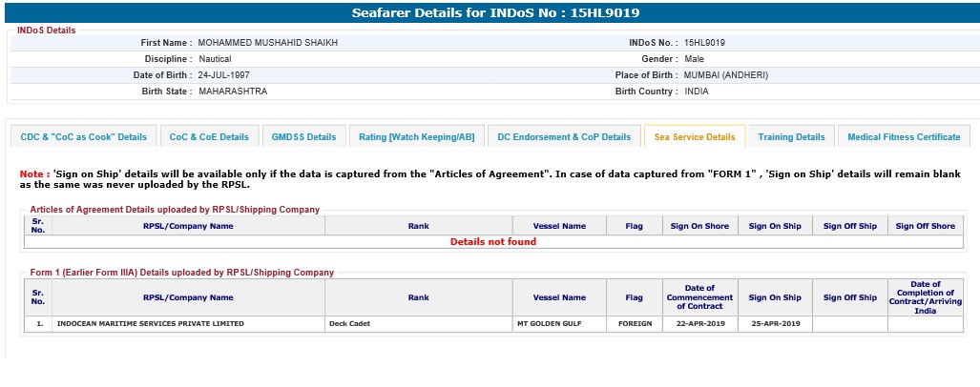Click the place of birth MUMBAI (ANDHERI)
Screen dimensions: 980x387
click(x=725, y=75)
